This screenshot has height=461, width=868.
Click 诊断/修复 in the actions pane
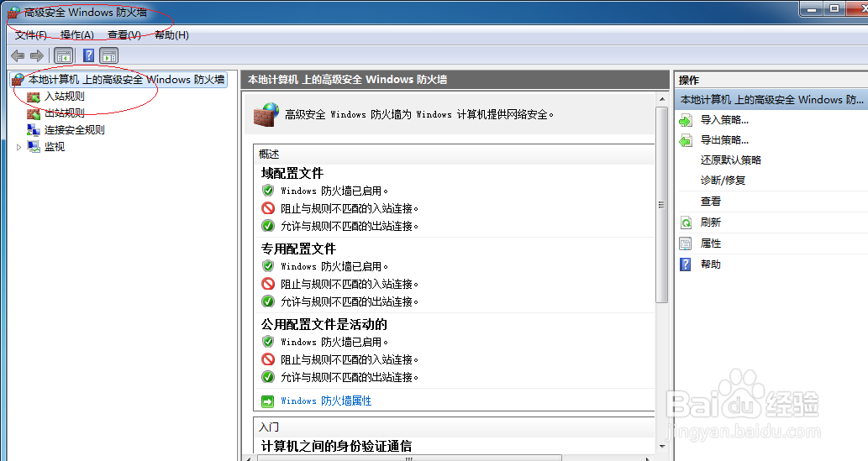[x=723, y=181]
